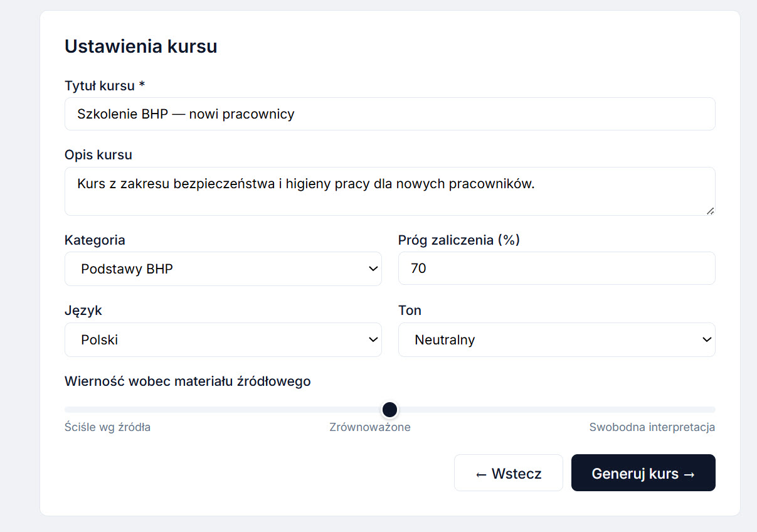757x532 pixels.
Task: Open the Podstawy BHP category selector
Action: click(223, 269)
